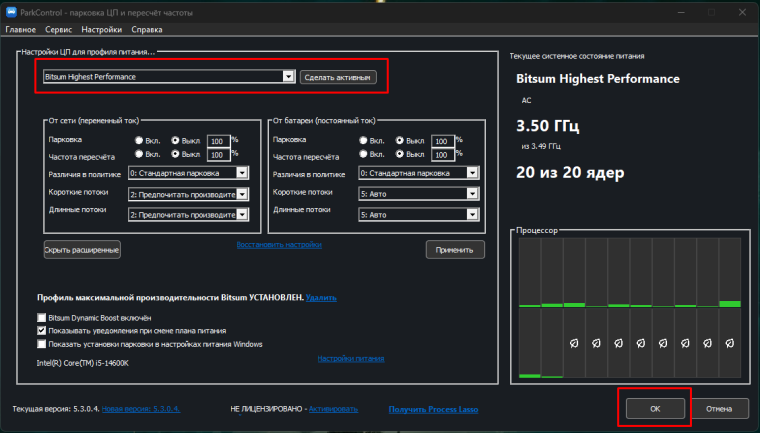Click the Восстановить настройки link
The width and height of the screenshot is (760, 433).
click(279, 244)
